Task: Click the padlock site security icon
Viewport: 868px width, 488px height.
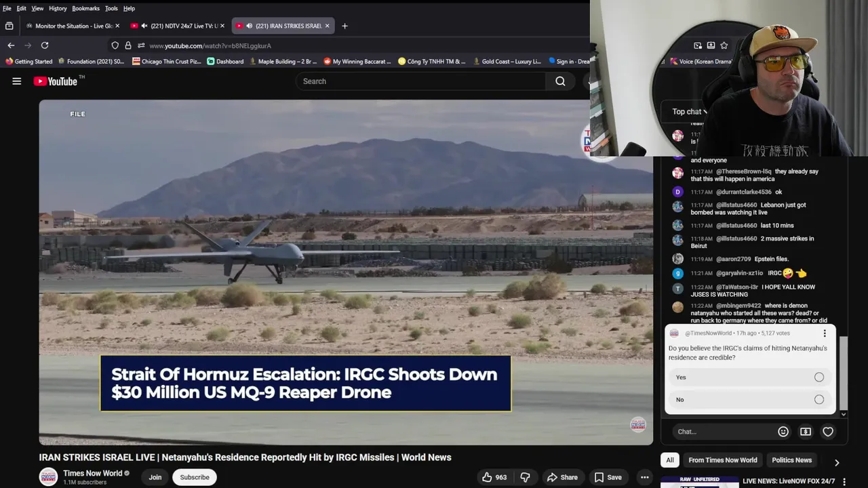Action: pyautogui.click(x=128, y=45)
